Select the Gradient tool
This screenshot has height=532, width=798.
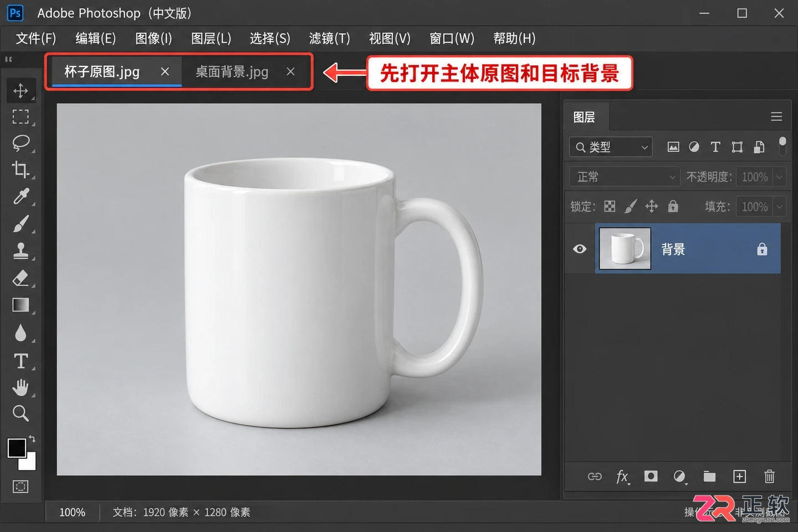(x=21, y=305)
